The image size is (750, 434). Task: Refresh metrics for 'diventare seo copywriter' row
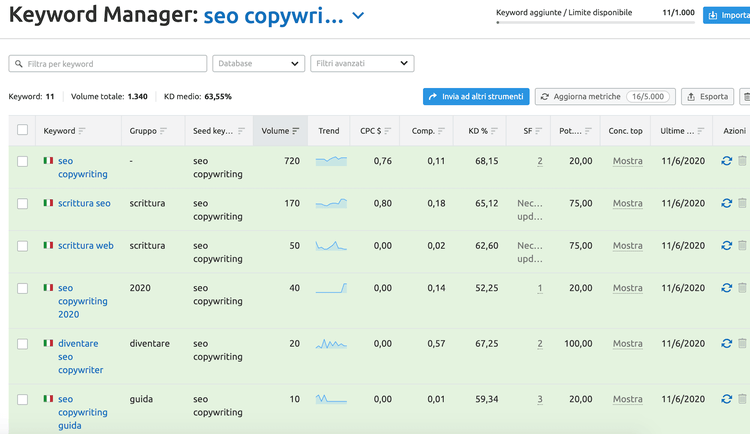[x=727, y=343]
